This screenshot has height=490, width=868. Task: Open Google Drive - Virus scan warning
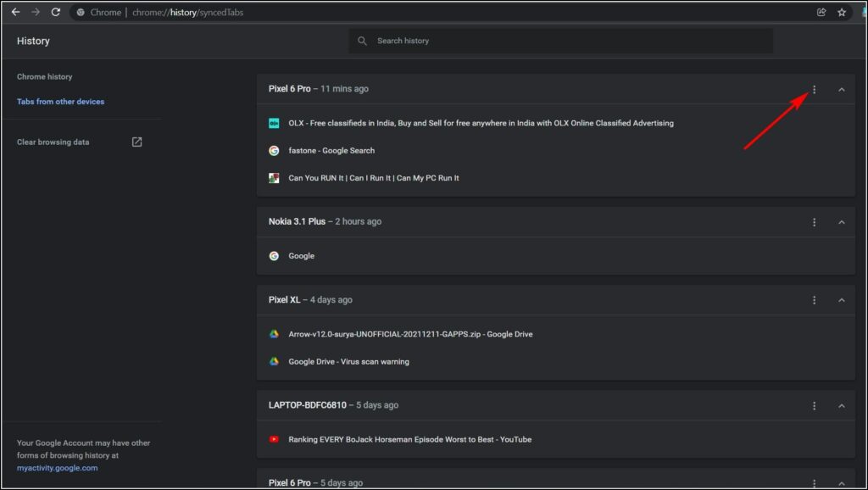(348, 362)
